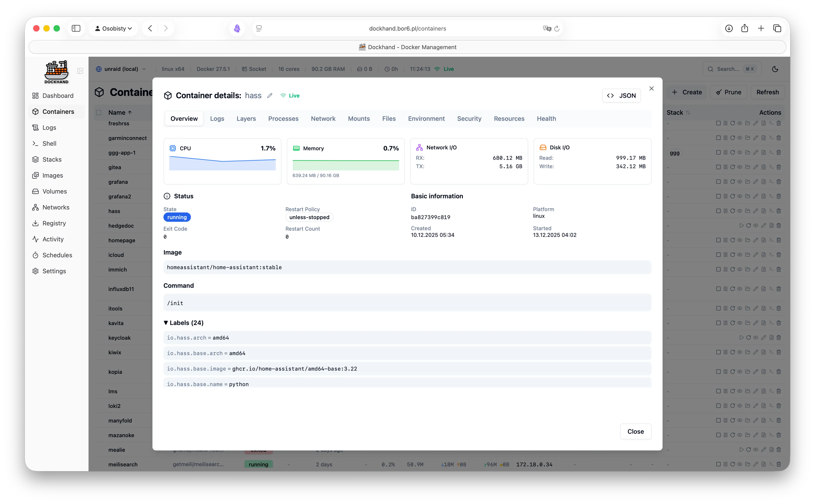815x504 pixels.
Task: Open the Networks section from the sidebar
Action: (55, 207)
